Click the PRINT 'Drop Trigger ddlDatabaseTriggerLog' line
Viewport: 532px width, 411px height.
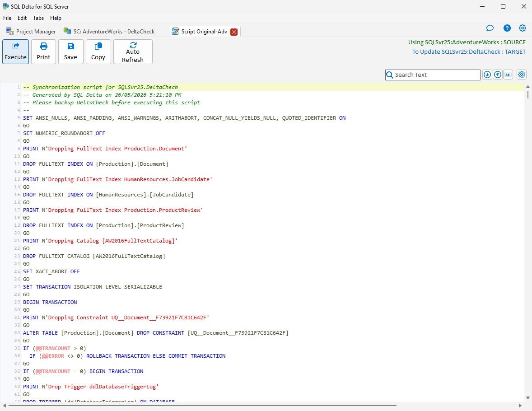(x=91, y=387)
